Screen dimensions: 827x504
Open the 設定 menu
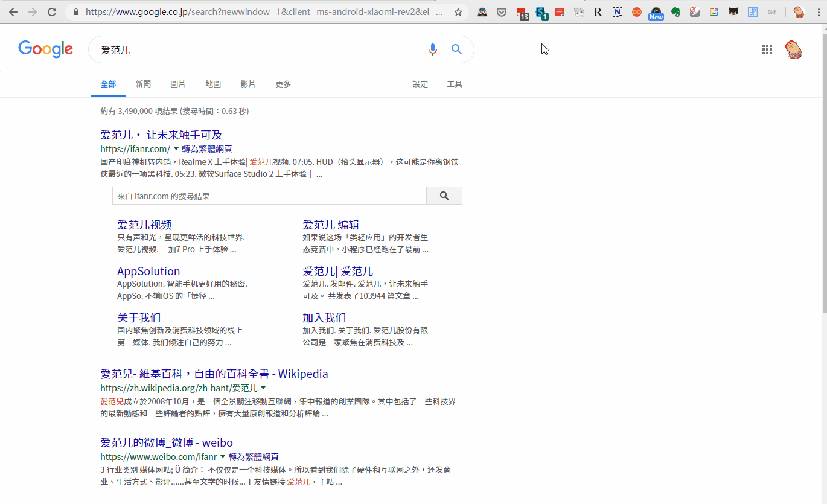(x=420, y=84)
